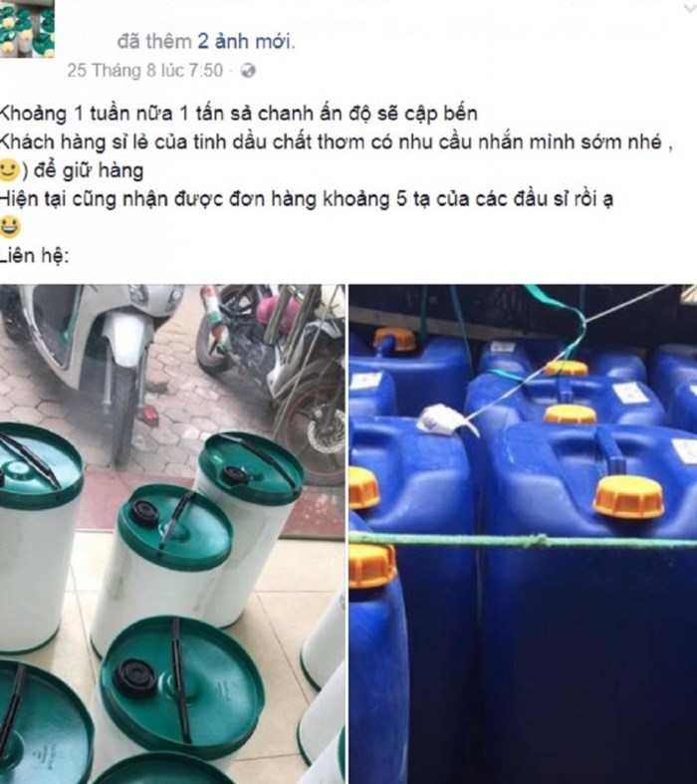Open the '25 Tháng 8 lúc 7:50' timestamp
The width and height of the screenshot is (697, 784).
point(145,71)
